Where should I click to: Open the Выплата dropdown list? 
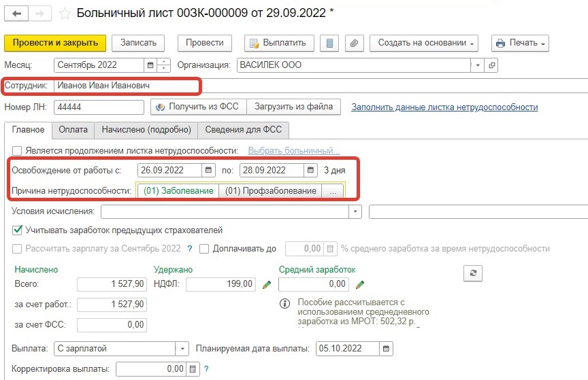click(x=182, y=349)
